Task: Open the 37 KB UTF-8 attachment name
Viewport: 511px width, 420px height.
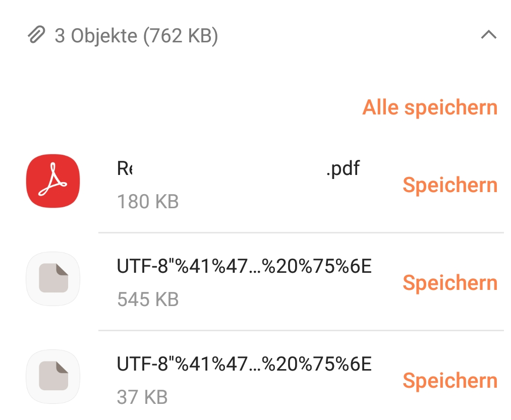Action: pos(244,363)
